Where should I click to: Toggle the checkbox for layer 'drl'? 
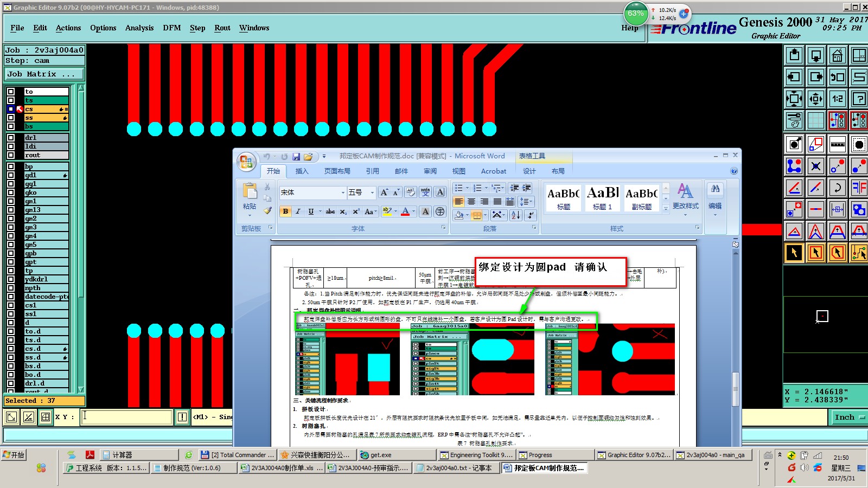click(11, 138)
